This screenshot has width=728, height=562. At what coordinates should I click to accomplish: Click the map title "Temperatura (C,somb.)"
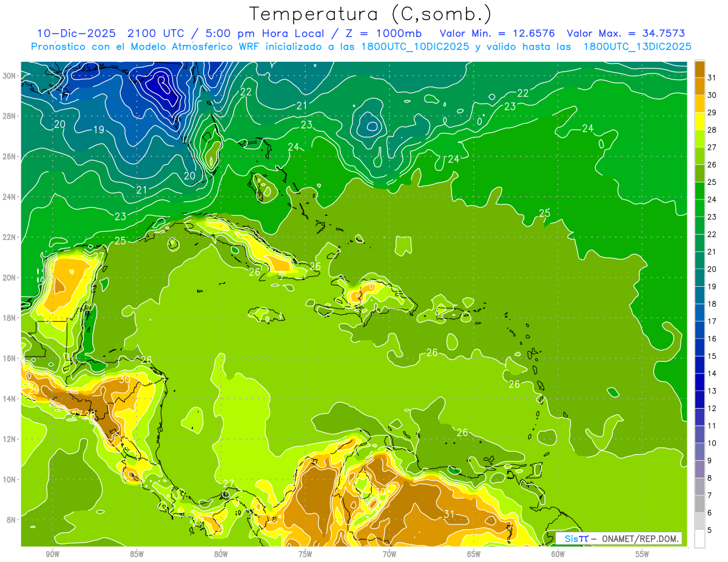[371, 14]
